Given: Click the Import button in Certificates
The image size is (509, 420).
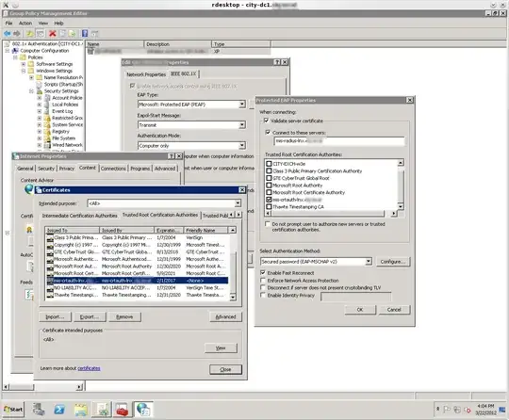Looking at the screenshot, I should (55, 316).
